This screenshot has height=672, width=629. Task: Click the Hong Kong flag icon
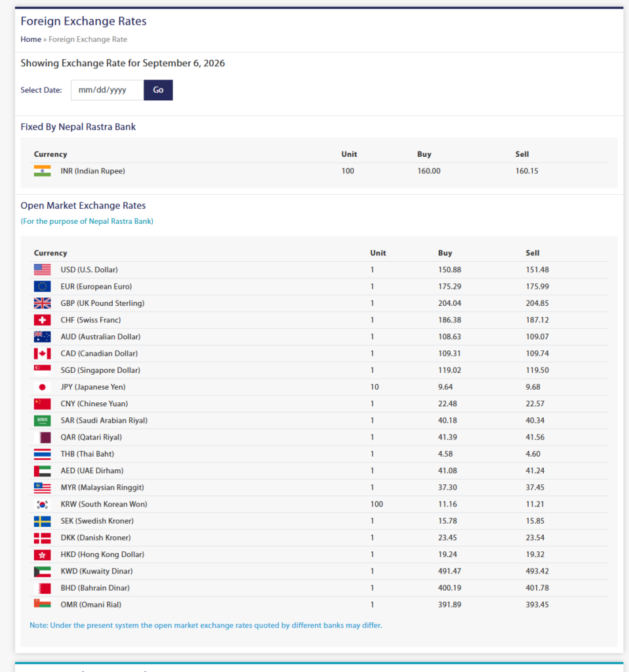click(43, 555)
